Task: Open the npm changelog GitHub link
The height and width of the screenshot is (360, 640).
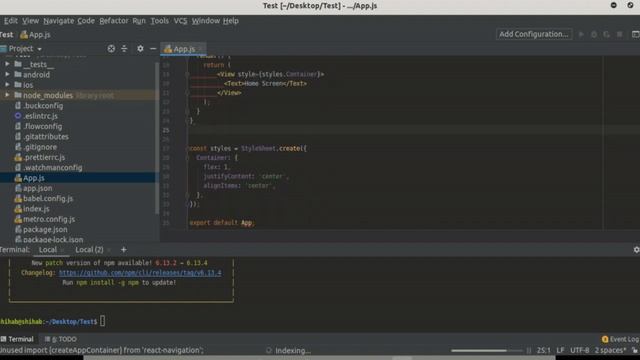Action: [x=140, y=273]
